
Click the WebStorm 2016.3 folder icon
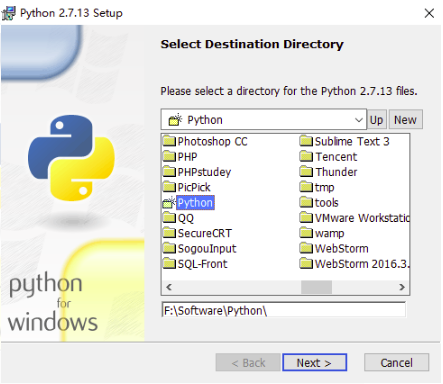tap(306, 264)
